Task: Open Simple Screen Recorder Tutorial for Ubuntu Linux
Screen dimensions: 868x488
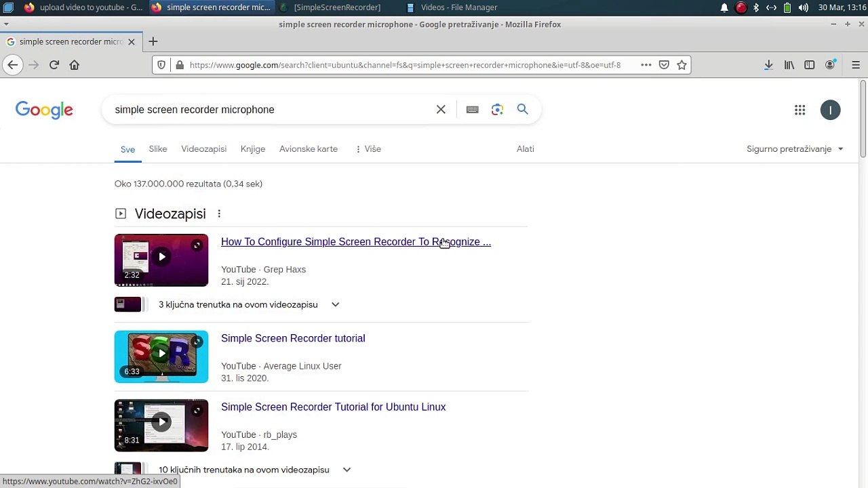Action: 333,407
